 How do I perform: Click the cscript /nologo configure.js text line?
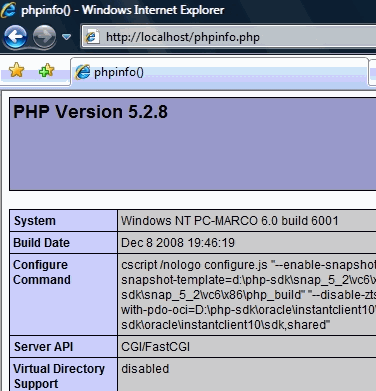(x=248, y=265)
